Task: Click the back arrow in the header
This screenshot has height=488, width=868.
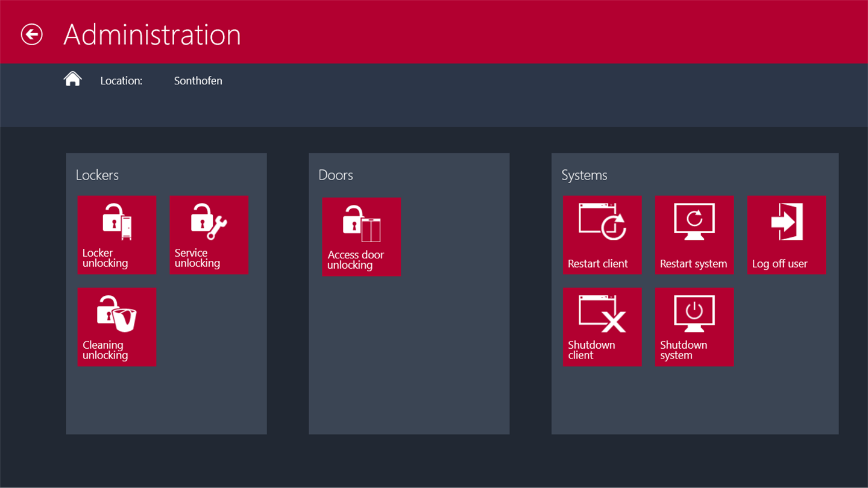Action: (32, 34)
